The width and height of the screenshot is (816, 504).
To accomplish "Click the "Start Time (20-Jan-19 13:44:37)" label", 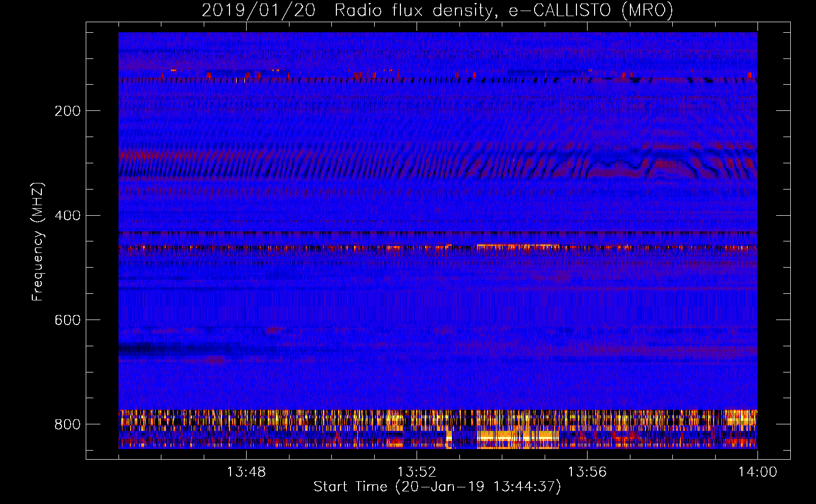I will click(x=437, y=487).
